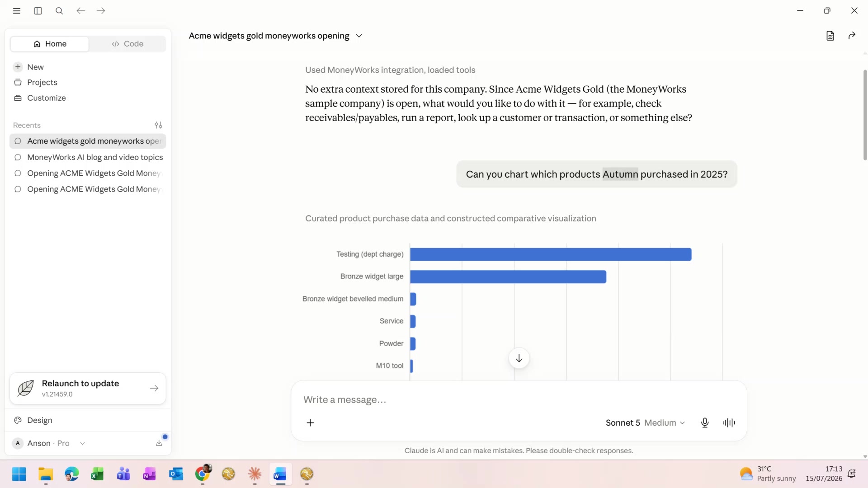868x488 pixels.
Task: Open the third recent chat, the first 'Opening ACME Widgets Gold'
Action: click(88, 173)
